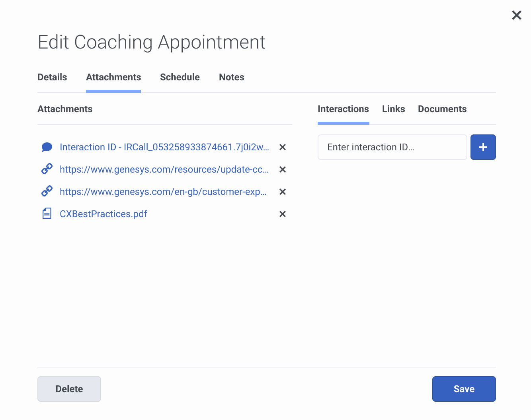The width and height of the screenshot is (531, 420).
Task: Remove the CXBestPractices.pdf attachment
Action: (x=283, y=214)
